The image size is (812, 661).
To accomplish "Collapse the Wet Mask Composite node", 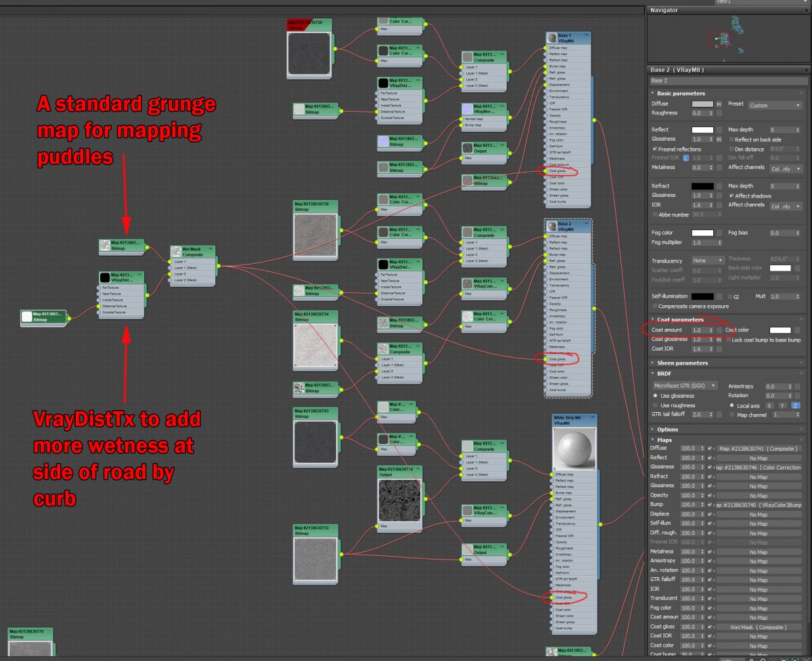I will (210, 249).
